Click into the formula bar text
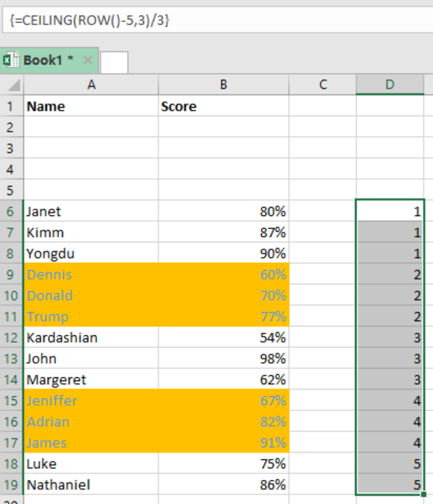 click(89, 20)
